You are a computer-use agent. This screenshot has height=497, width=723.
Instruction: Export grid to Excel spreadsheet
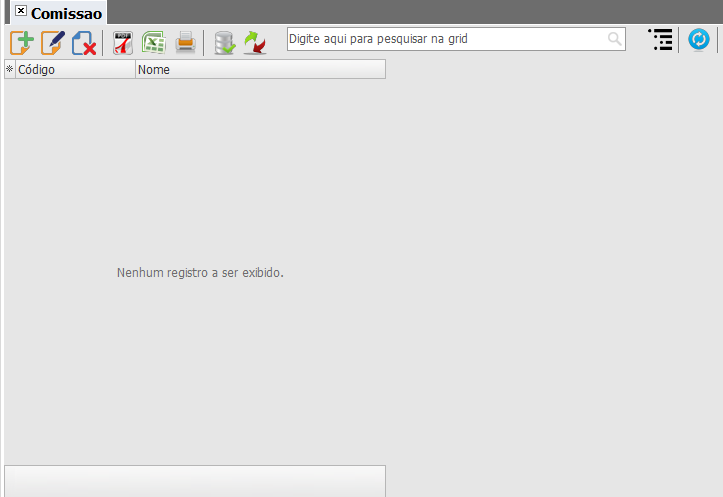coord(153,42)
